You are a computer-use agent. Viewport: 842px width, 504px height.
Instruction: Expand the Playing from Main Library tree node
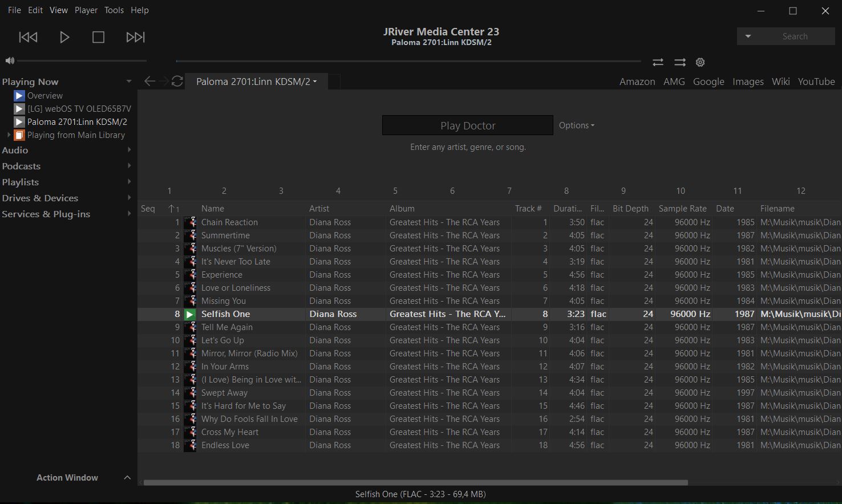click(9, 135)
